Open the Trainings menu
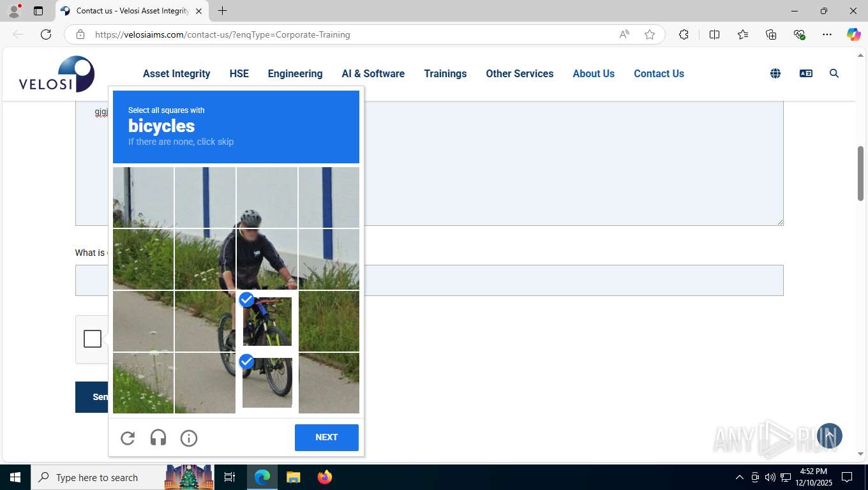 point(445,73)
